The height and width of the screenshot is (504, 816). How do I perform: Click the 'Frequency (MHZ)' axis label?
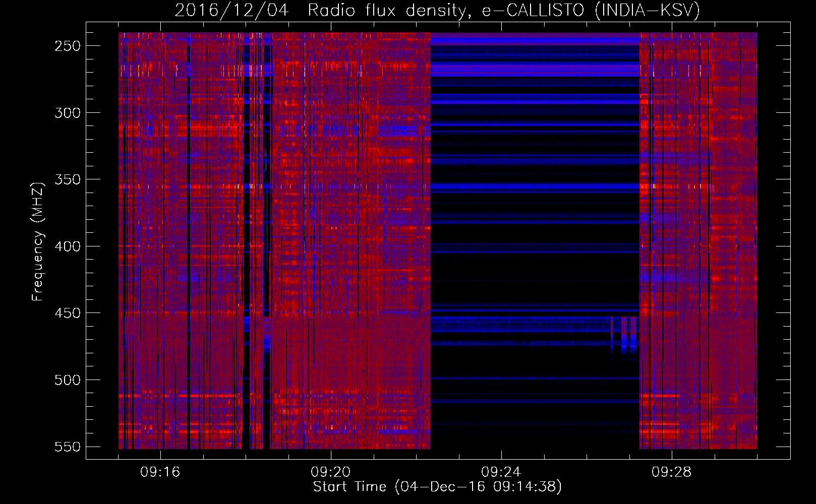(x=38, y=241)
